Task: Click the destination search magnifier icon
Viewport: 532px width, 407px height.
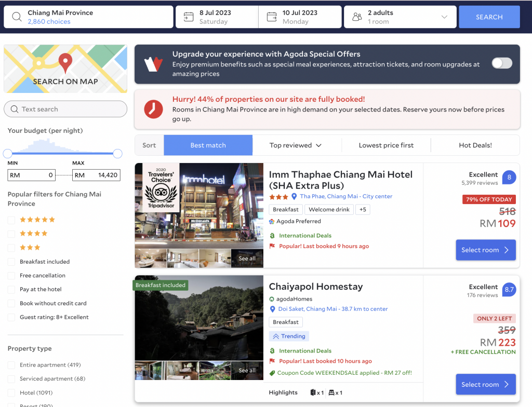Action: tap(17, 17)
